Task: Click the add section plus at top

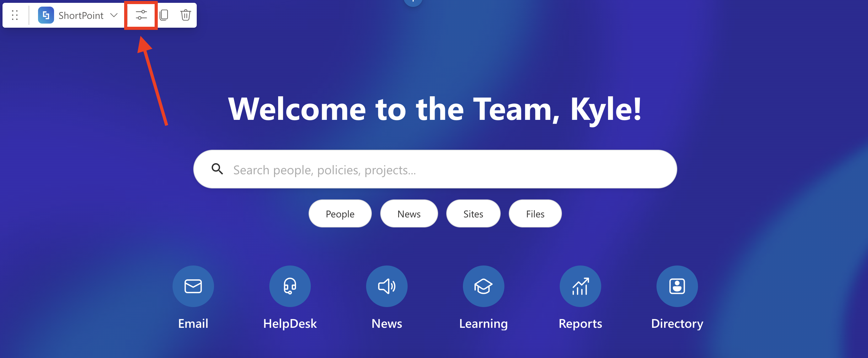Action: click(413, 2)
